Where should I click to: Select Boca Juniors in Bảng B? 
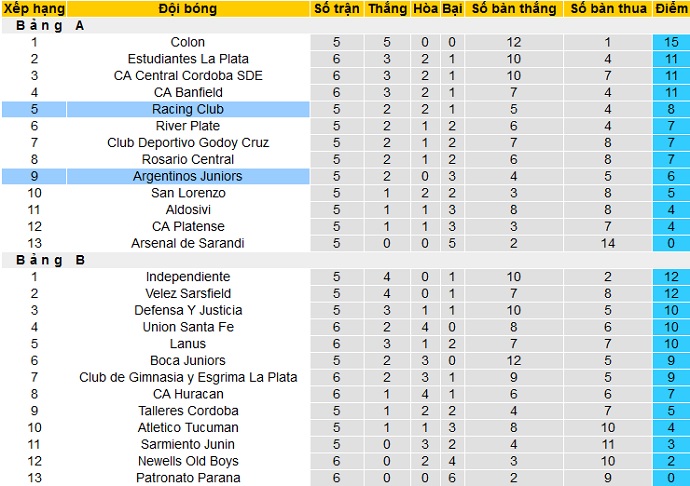[x=188, y=360]
